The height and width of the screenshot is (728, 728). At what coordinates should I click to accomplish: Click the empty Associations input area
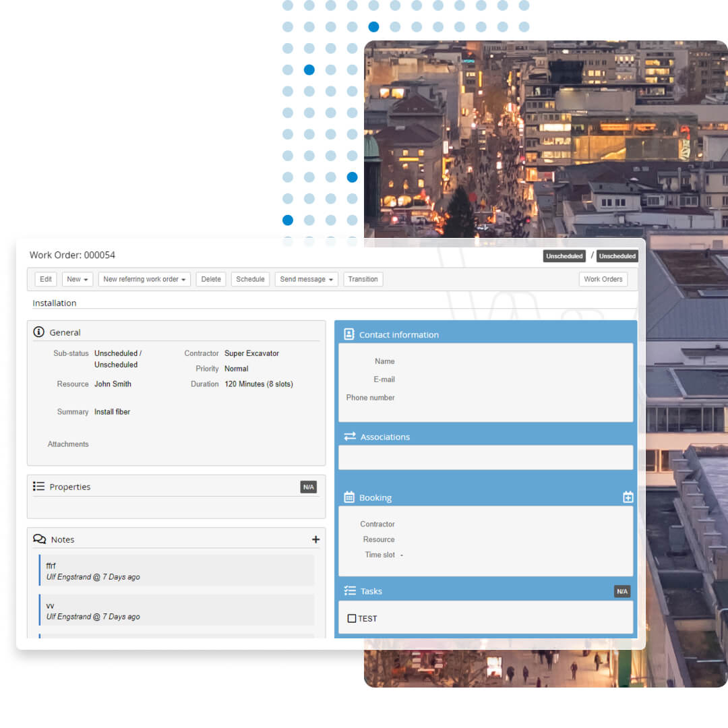coord(485,457)
